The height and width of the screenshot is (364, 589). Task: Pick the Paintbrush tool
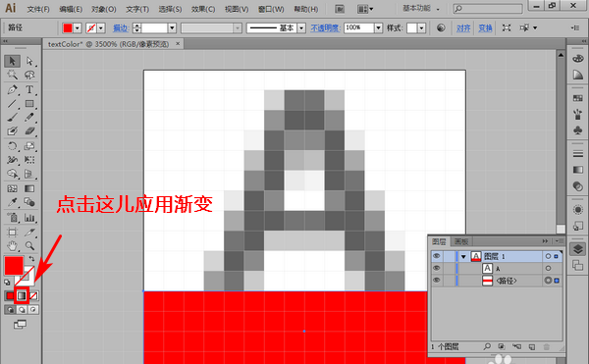point(12,117)
